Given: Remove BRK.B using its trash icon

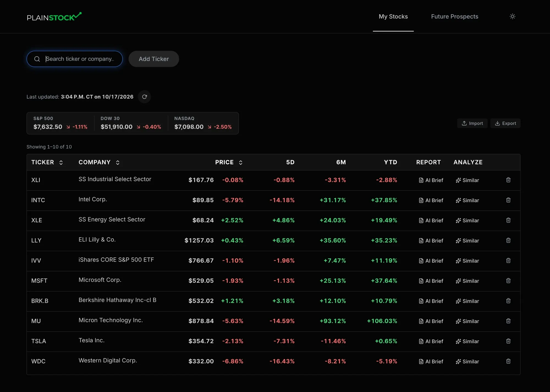Looking at the screenshot, I should coord(508,301).
